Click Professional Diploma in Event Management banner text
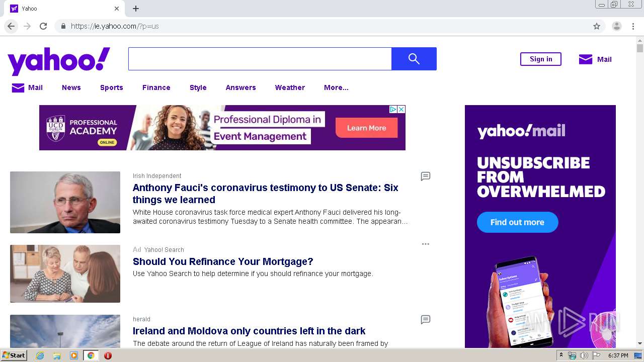Screen dimensions: 644x362 click(267, 128)
